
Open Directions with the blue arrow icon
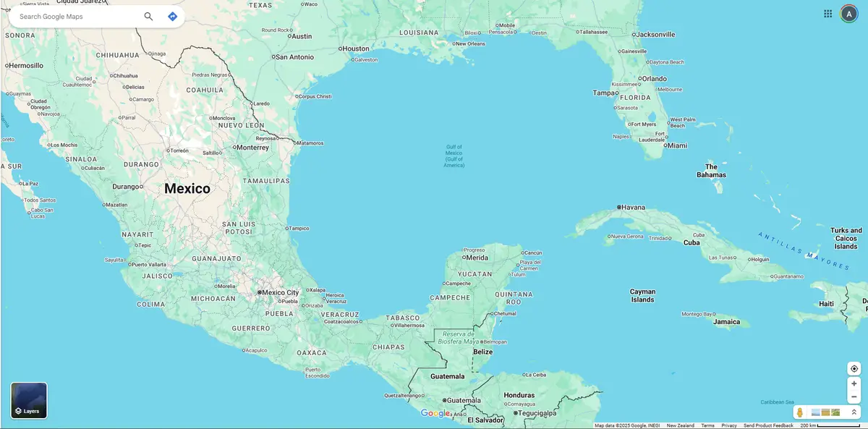coord(172,16)
